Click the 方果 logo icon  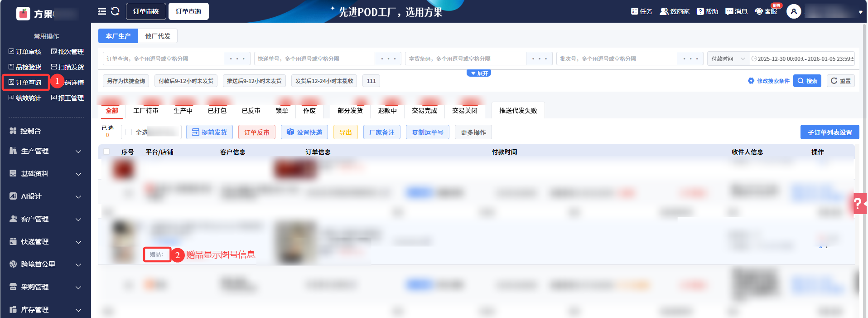(x=23, y=14)
